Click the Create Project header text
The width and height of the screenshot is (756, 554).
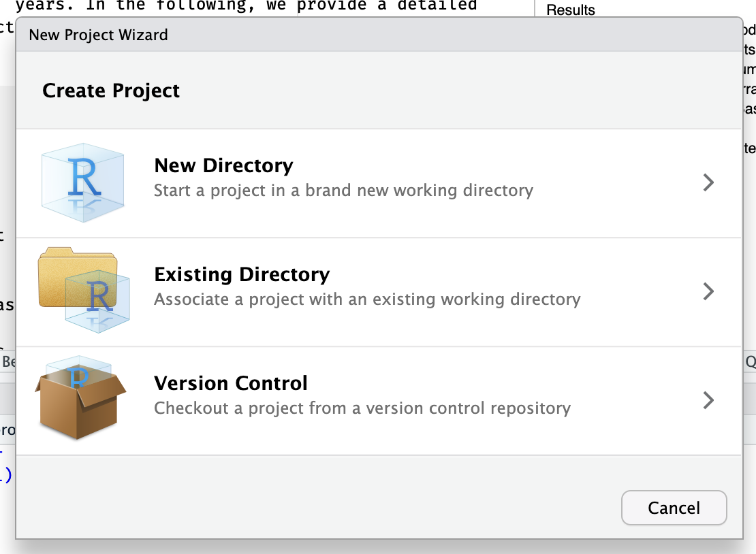click(111, 91)
